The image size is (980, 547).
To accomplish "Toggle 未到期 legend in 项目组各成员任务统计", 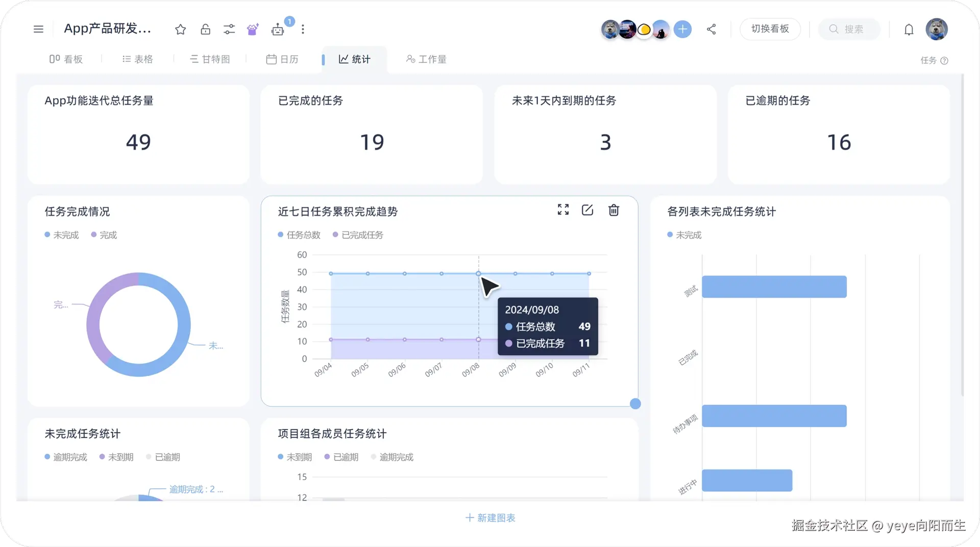I will (x=295, y=457).
